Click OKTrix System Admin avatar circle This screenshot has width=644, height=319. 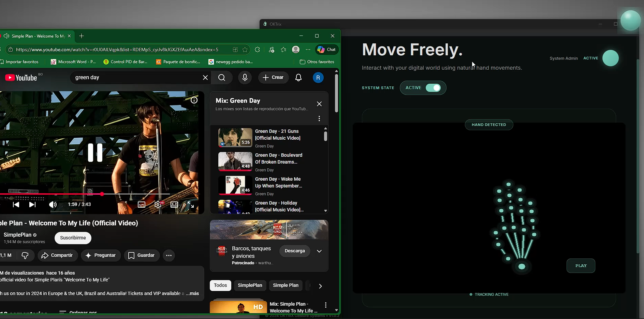(611, 58)
